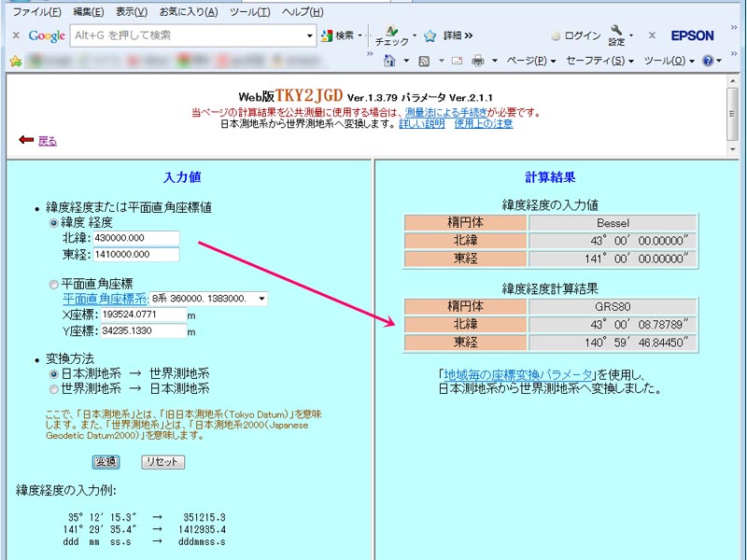
Task: Expand the Google search box dropdown arrow
Action: (x=311, y=35)
